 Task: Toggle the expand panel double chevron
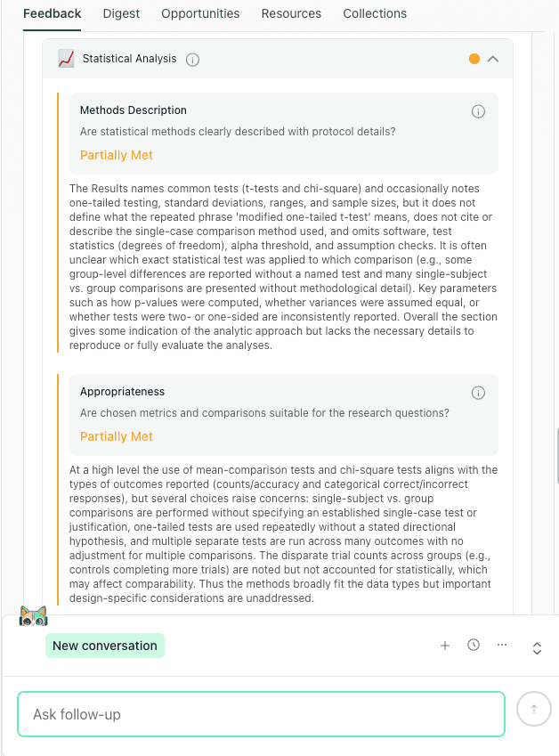(537, 648)
